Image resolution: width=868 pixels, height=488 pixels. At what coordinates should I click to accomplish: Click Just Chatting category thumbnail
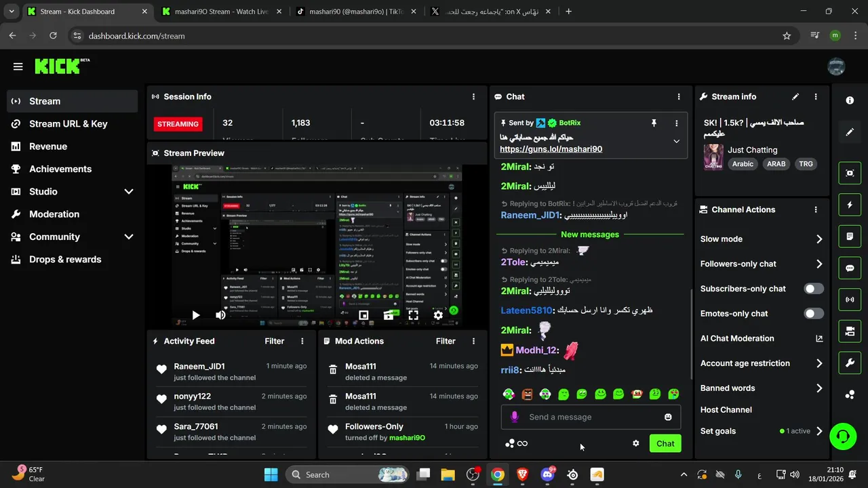(713, 157)
